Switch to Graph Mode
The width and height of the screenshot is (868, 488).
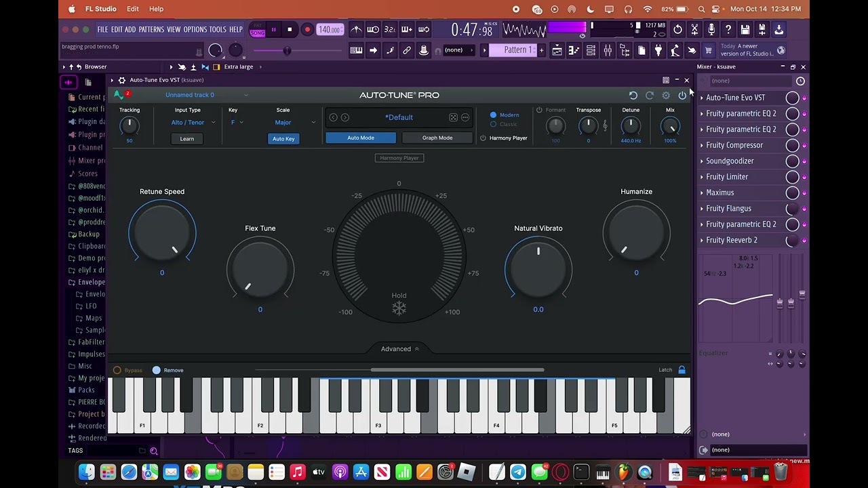pos(437,138)
